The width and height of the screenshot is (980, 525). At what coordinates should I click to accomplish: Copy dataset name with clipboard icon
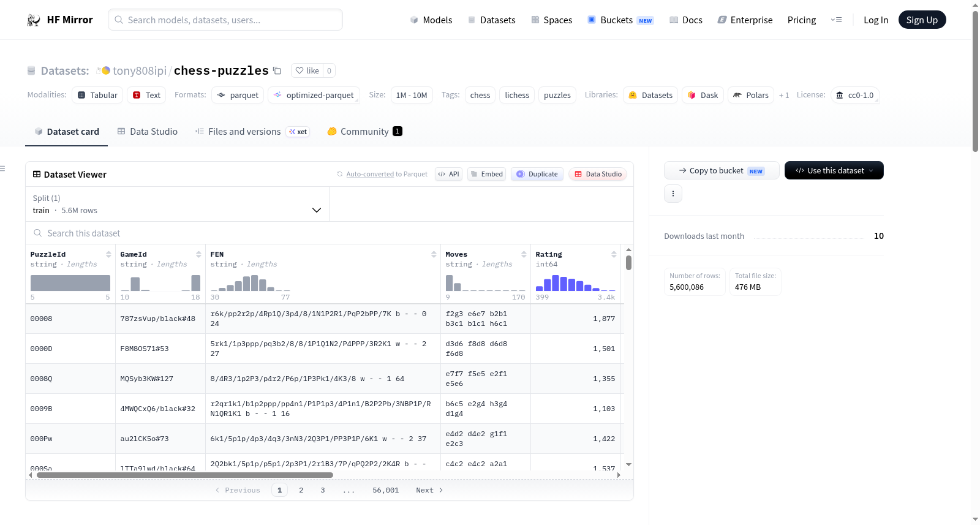[x=277, y=70]
